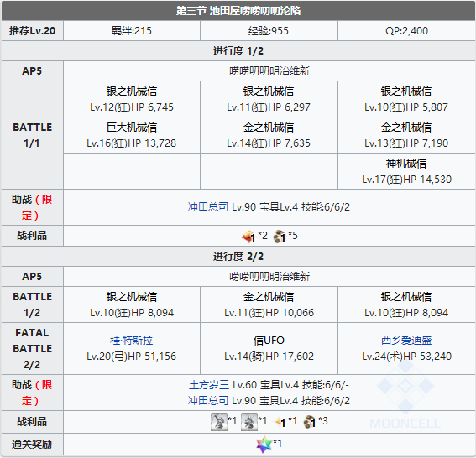Click the QP:2,400 reward cell

[406, 31]
